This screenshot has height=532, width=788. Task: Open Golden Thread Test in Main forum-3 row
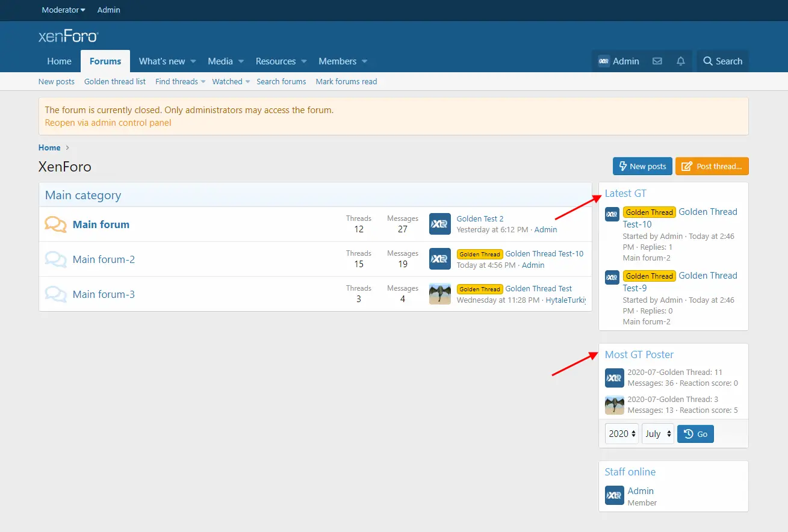point(539,289)
